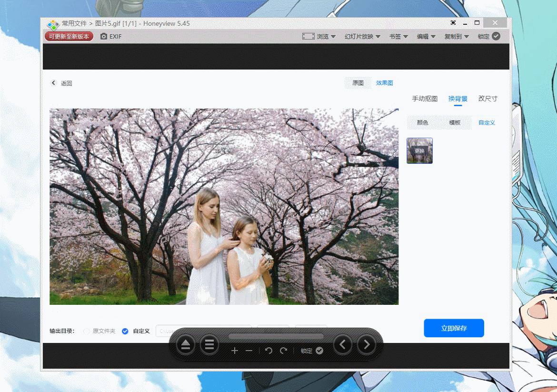This screenshot has width=557, height=392.
Task: Go to the next image arrow
Action: tap(366, 344)
